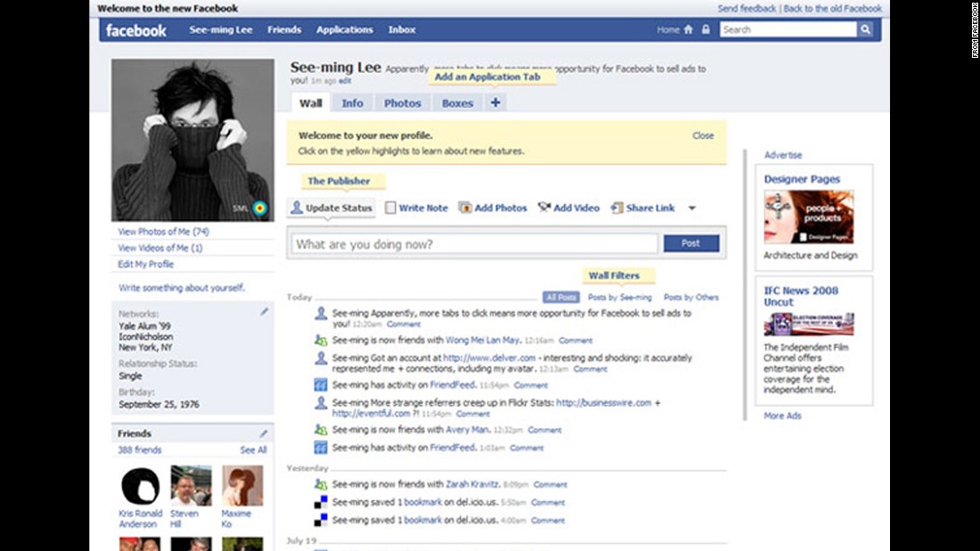Show Posts by Others only
The width and height of the screenshot is (980, 551).
(x=690, y=297)
